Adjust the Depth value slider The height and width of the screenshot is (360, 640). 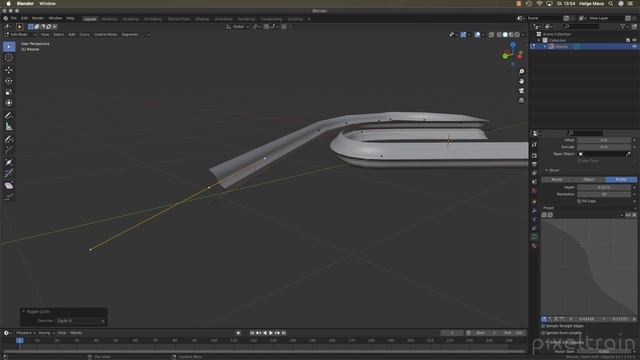604,187
